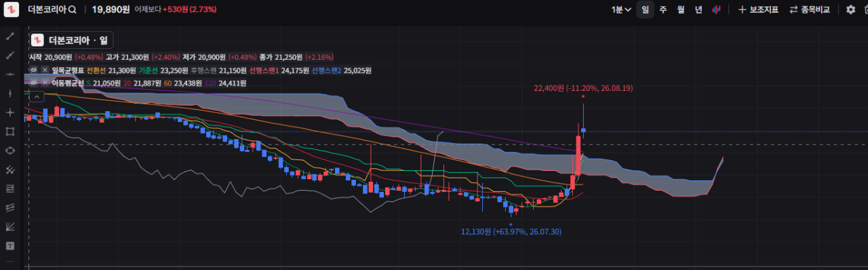
Task: Click the 더본코리아 stock name header
Action: 47,9
